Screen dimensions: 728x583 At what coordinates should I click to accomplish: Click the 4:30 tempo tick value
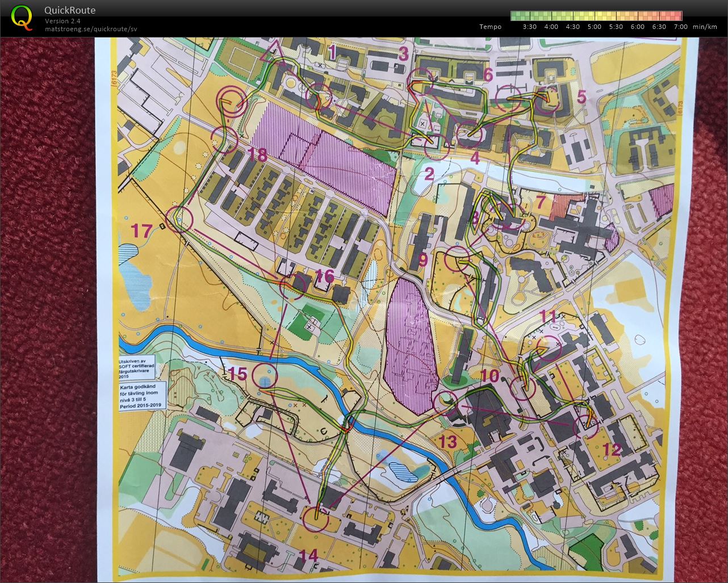[x=572, y=27]
